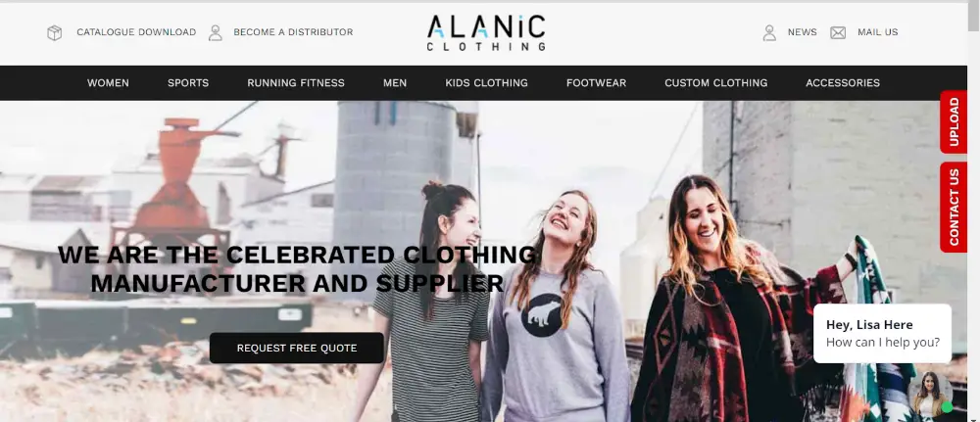Viewport: 980px width, 422px height.
Task: Open the Running Fitness category
Action: pyautogui.click(x=296, y=83)
